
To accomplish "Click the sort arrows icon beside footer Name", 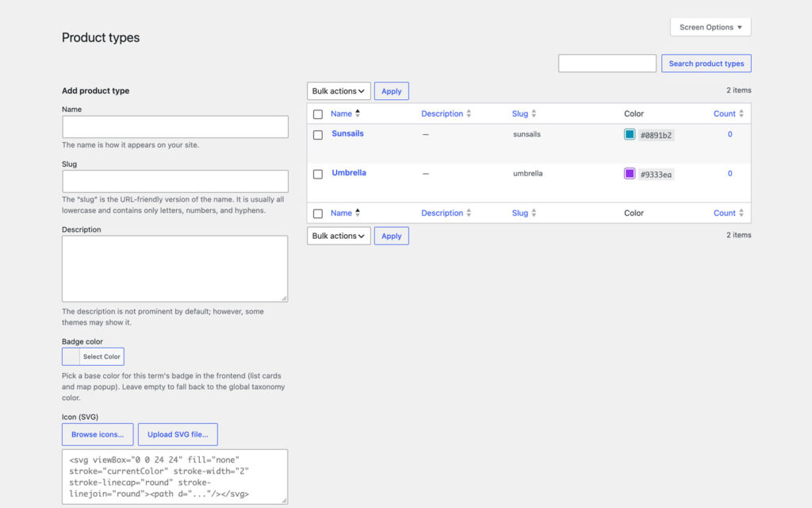I will point(358,213).
